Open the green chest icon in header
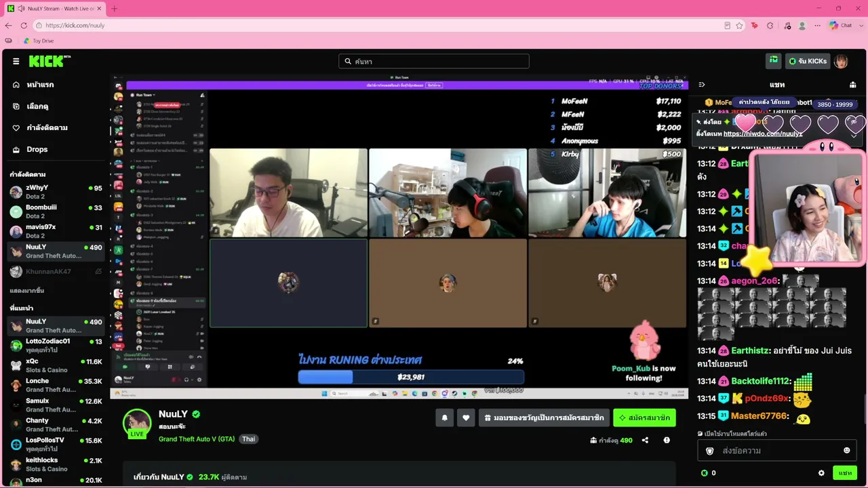The width and height of the screenshot is (868, 488). (x=774, y=61)
